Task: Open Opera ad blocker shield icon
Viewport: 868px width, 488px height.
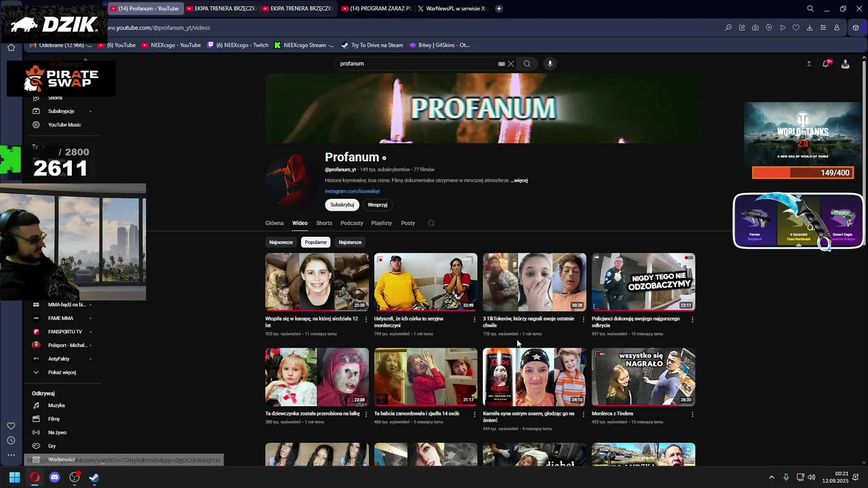Action: click(769, 28)
